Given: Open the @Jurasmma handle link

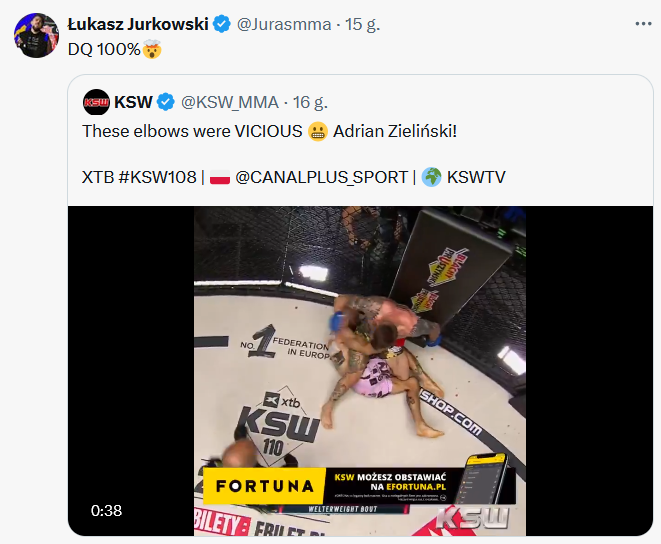Looking at the screenshot, I should click(x=284, y=24).
